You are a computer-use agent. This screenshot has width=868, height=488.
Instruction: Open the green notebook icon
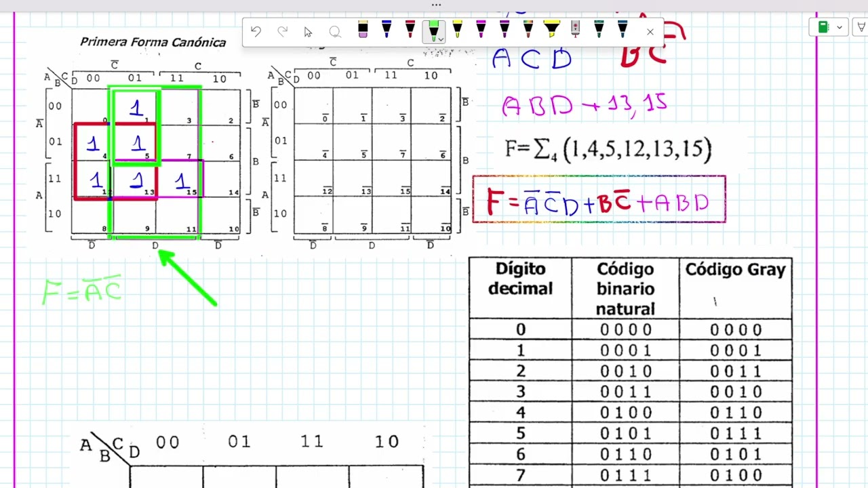click(x=823, y=27)
